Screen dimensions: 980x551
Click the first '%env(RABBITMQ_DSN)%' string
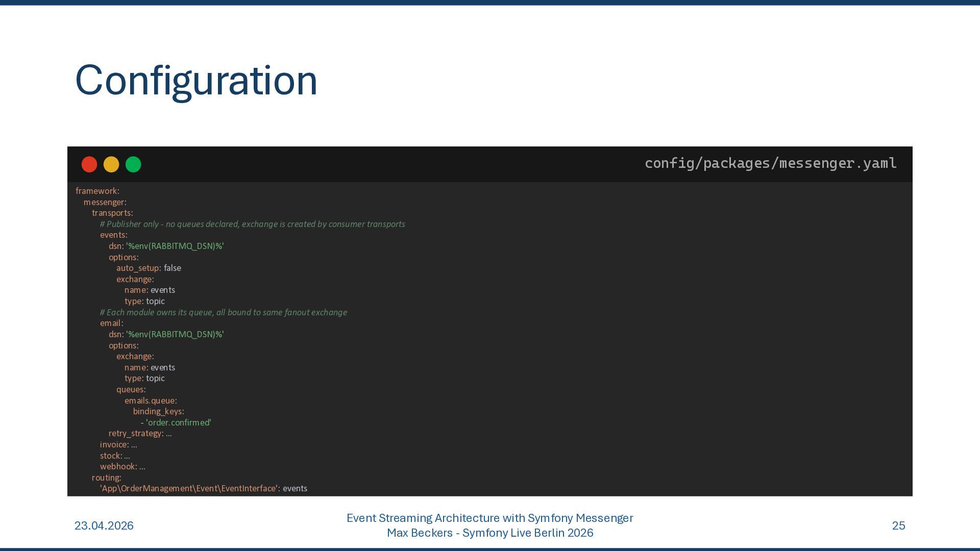pos(175,246)
